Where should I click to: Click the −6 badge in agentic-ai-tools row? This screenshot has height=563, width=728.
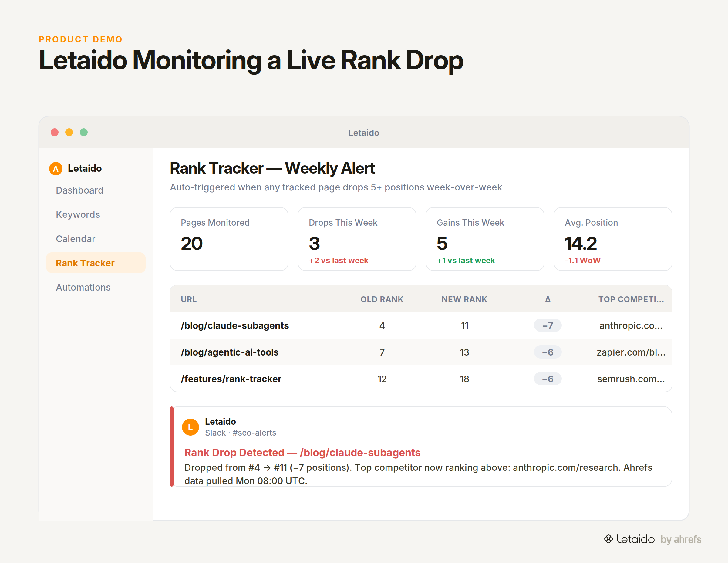coord(548,352)
